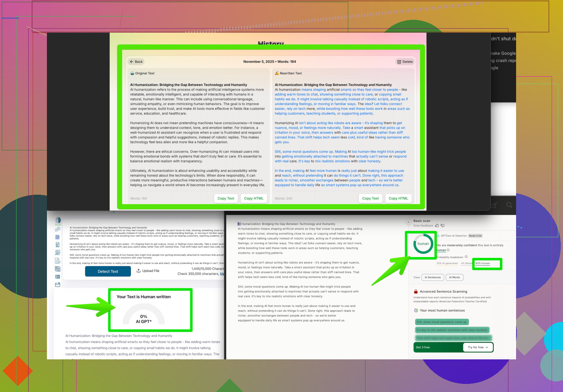This screenshot has height=392, width=563.
Task: Click the info icon beside Probability breakdown
Action: [x=466, y=257]
